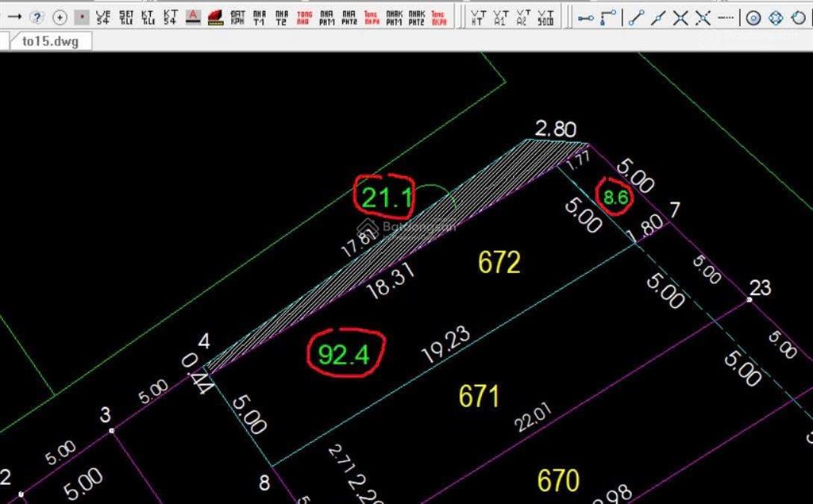Select the VT A2 toolbar button
Screen dimensions: 813x504
coord(522,17)
